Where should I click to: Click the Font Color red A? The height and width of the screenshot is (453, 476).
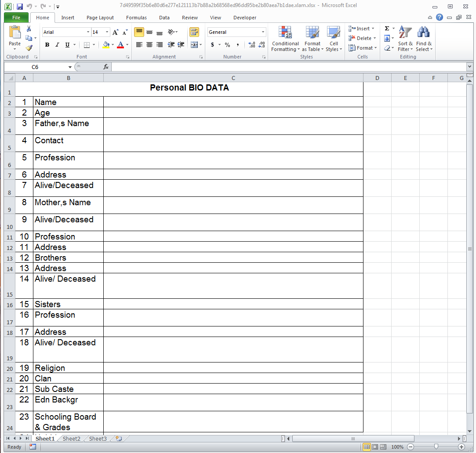click(120, 45)
